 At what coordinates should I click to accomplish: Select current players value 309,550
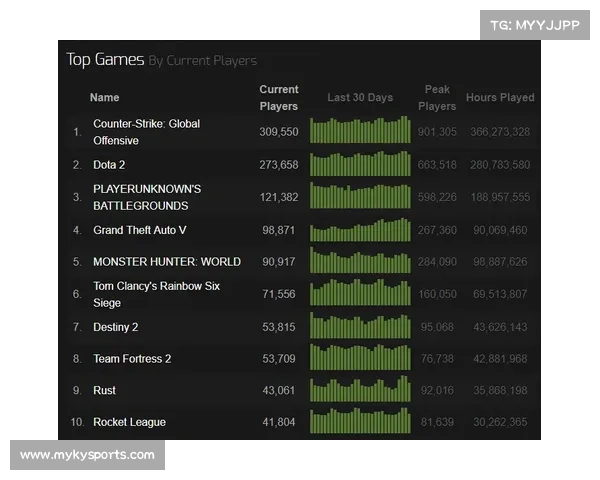click(x=279, y=132)
